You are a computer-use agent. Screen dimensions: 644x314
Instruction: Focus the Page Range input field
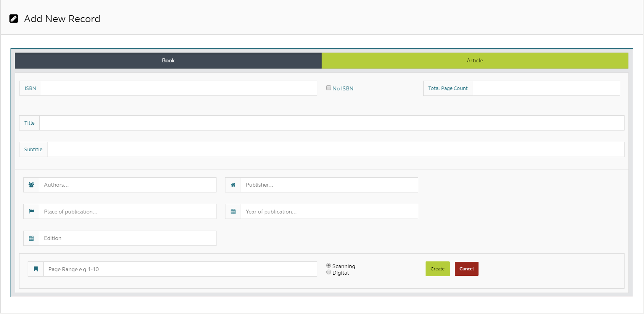pos(180,269)
